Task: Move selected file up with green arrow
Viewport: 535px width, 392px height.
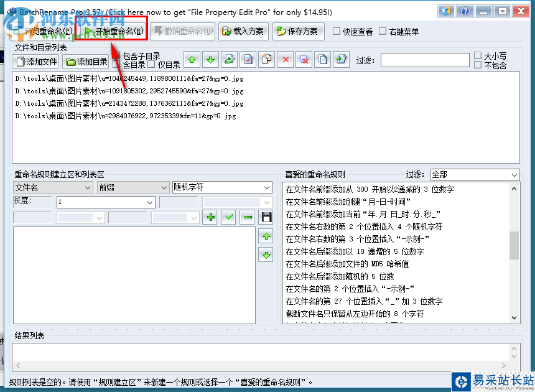Action: click(x=192, y=60)
